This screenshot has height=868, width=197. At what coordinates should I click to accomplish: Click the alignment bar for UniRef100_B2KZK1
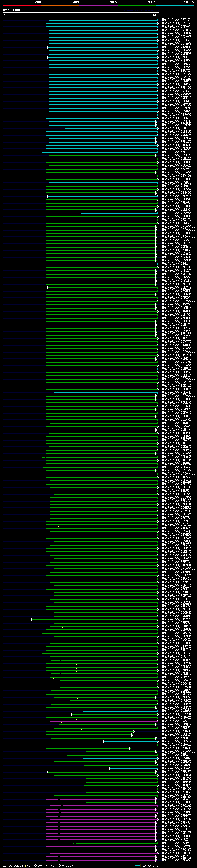coord(111,128)
